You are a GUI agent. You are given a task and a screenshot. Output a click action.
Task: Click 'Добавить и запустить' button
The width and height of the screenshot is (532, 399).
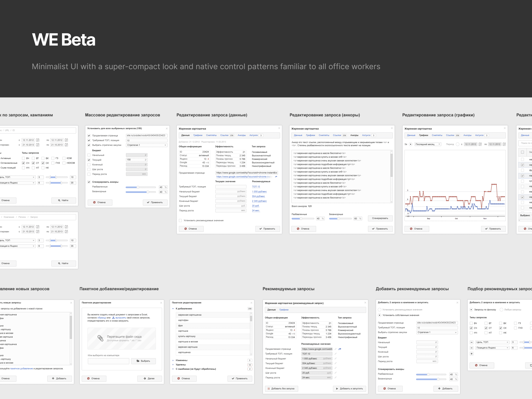(x=349, y=388)
